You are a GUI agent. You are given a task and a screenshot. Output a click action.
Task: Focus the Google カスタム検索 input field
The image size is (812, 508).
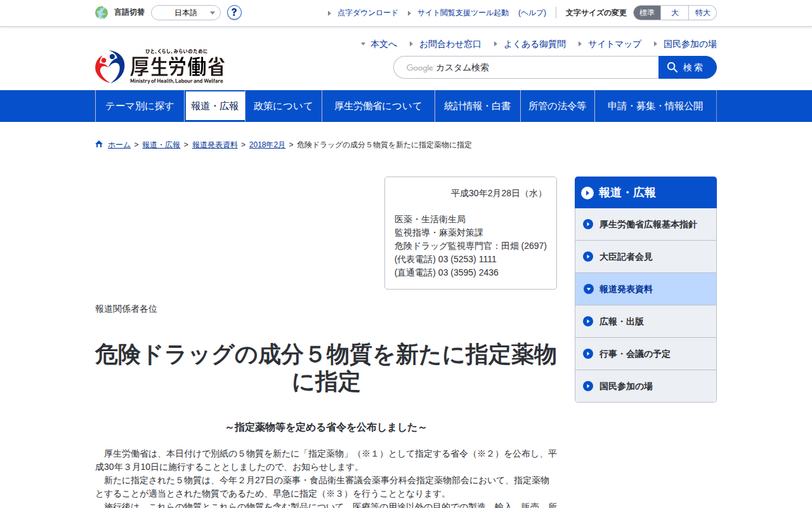click(526, 67)
